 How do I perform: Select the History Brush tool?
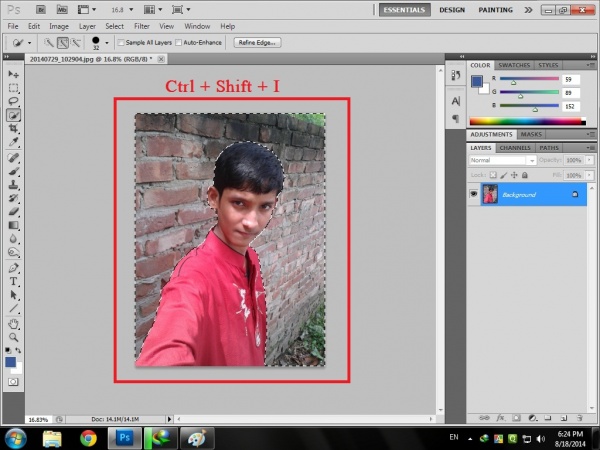pos(13,198)
